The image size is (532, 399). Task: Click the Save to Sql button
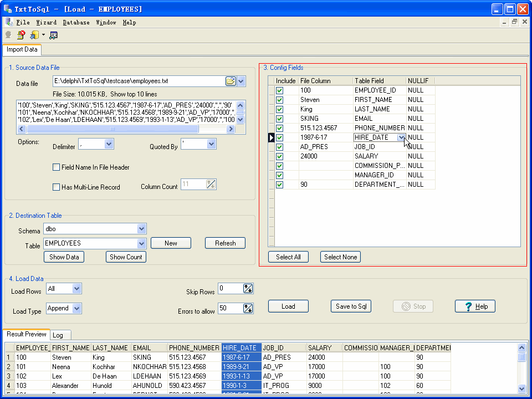[351, 306]
